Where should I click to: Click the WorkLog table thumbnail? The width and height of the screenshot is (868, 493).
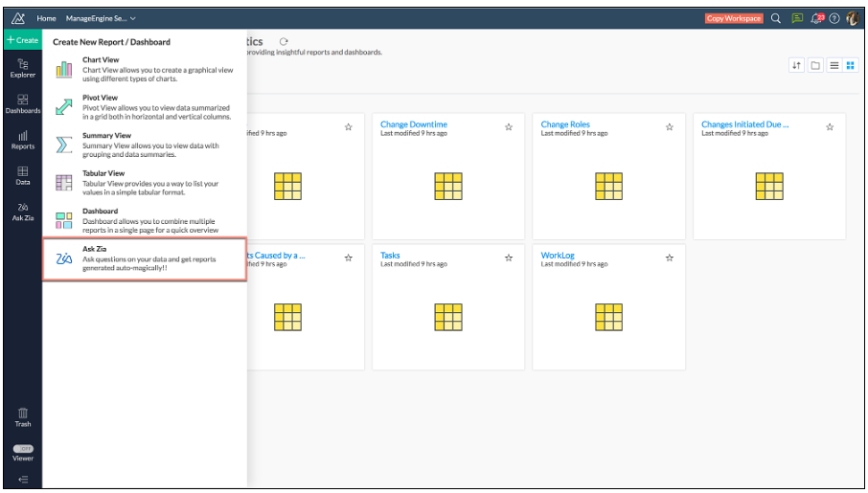(609, 317)
